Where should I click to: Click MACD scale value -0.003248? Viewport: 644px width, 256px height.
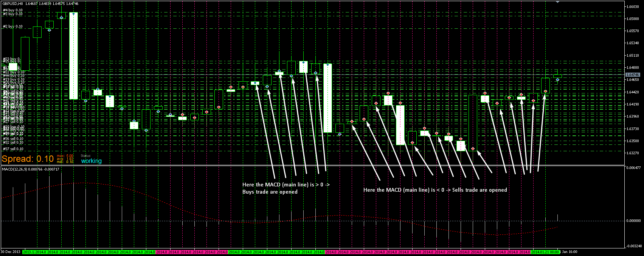634,246
